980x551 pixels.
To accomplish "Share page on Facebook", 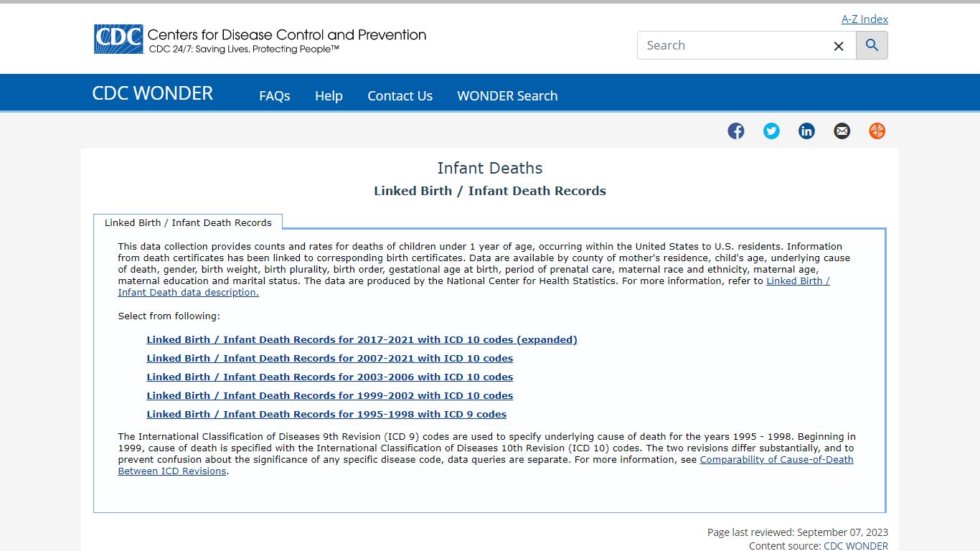I will tap(736, 131).
